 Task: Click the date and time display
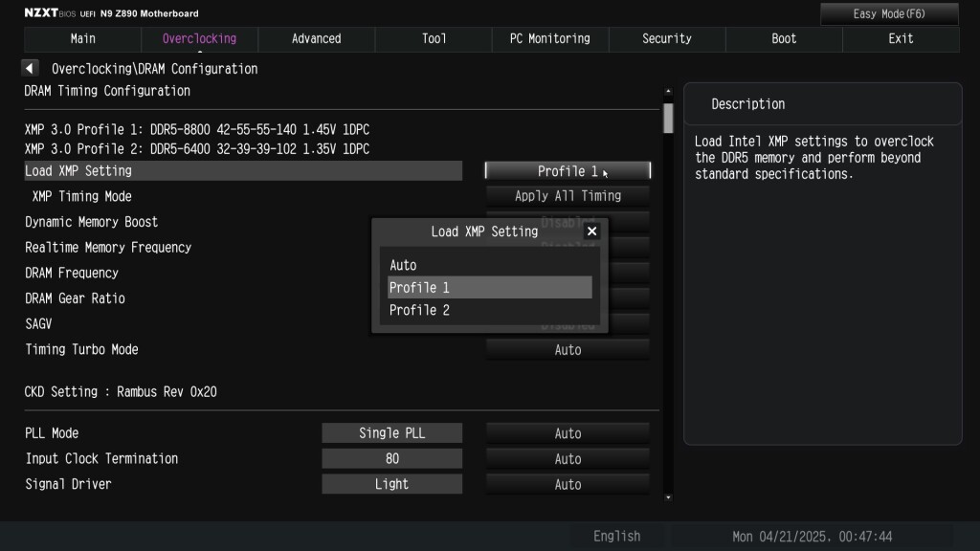812,537
